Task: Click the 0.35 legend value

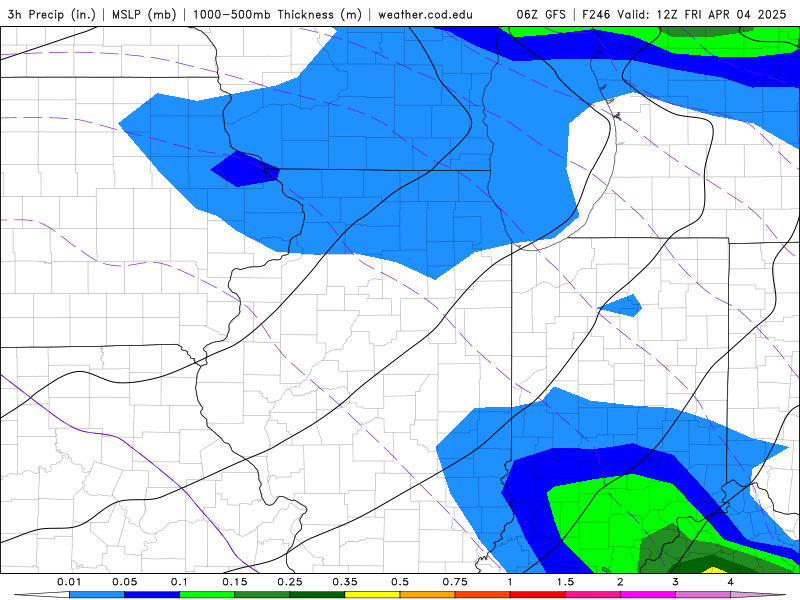Action: (345, 582)
